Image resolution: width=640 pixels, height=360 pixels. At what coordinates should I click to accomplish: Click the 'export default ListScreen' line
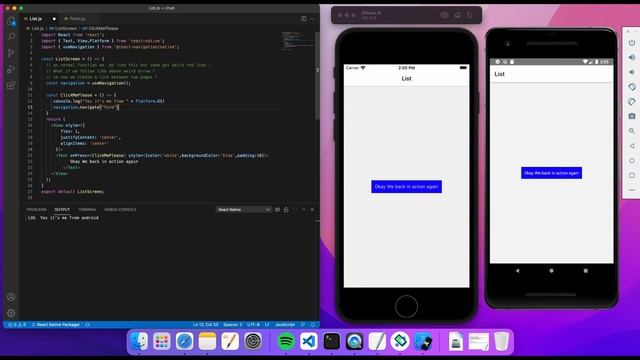pyautogui.click(x=73, y=191)
